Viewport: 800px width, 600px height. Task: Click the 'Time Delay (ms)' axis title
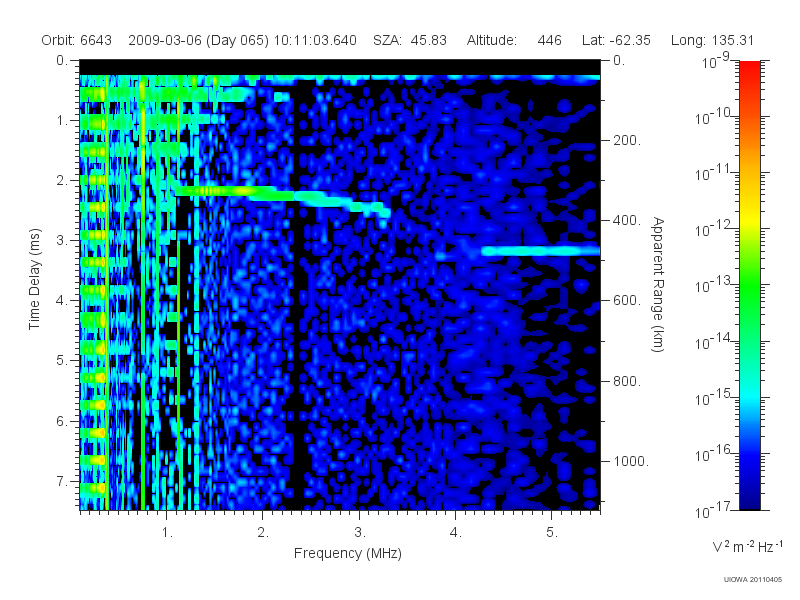pos(34,279)
